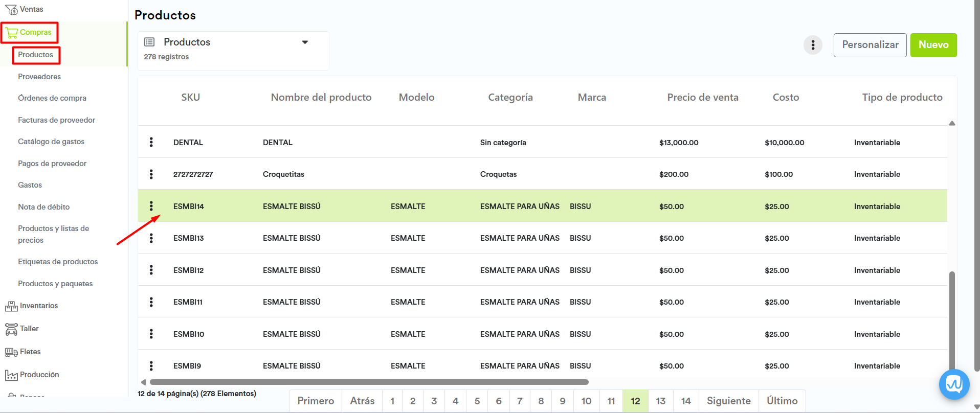Click the Producción factory icon
This screenshot has width=980, height=413.
click(x=11, y=375)
